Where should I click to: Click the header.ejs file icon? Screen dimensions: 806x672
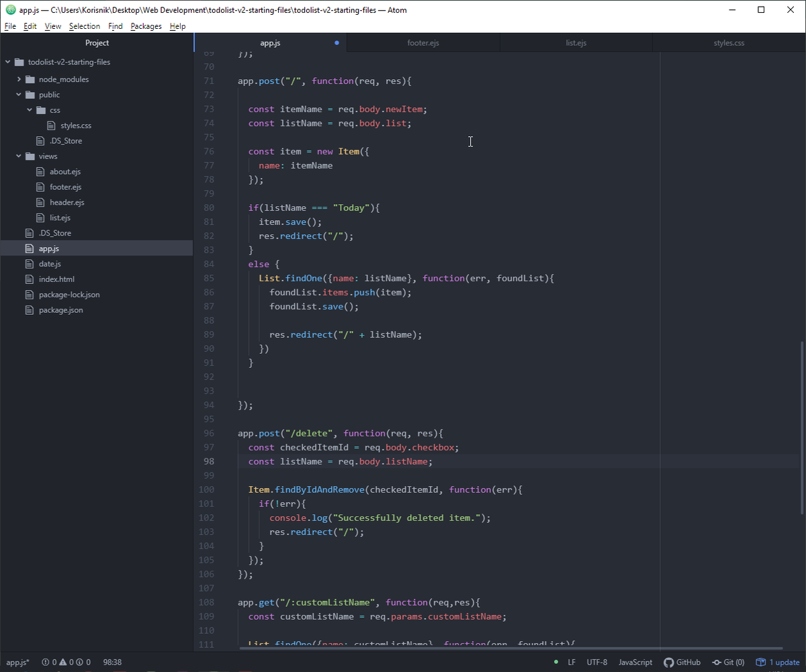pos(42,203)
